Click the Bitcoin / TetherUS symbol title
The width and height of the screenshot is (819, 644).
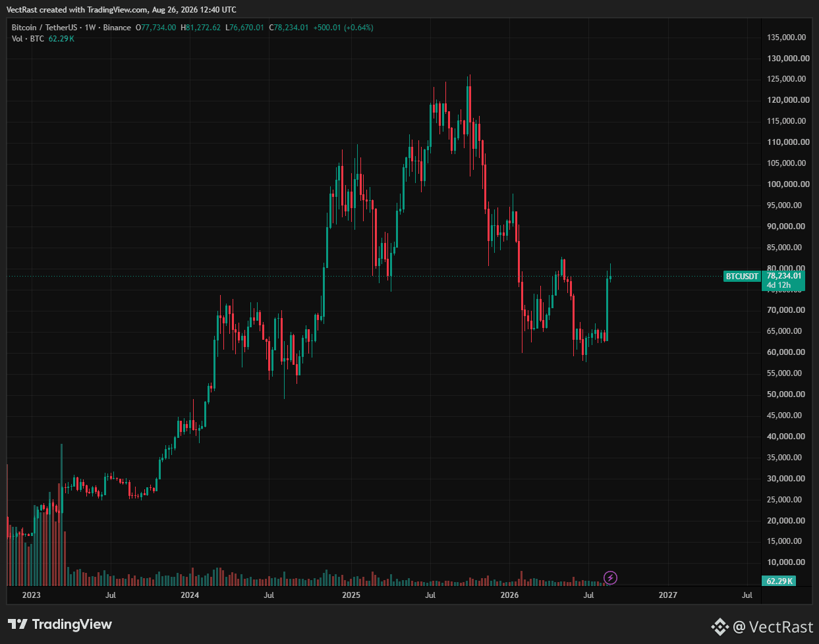[x=45, y=28]
